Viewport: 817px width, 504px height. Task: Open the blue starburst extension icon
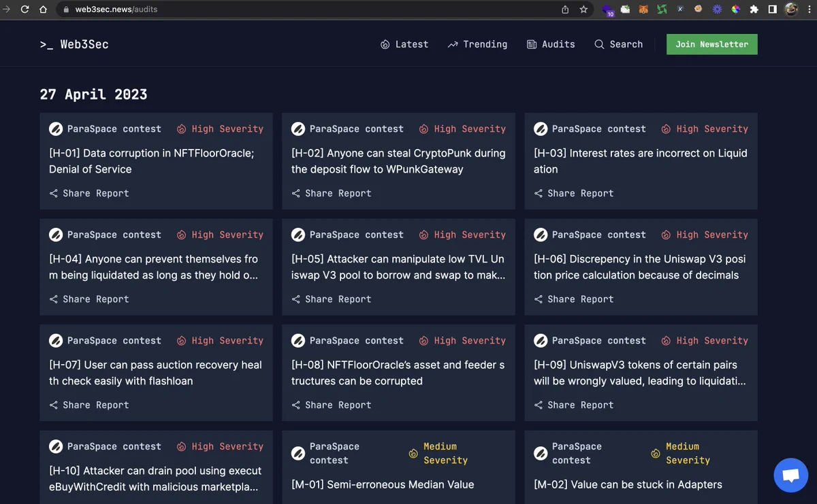[x=717, y=10]
